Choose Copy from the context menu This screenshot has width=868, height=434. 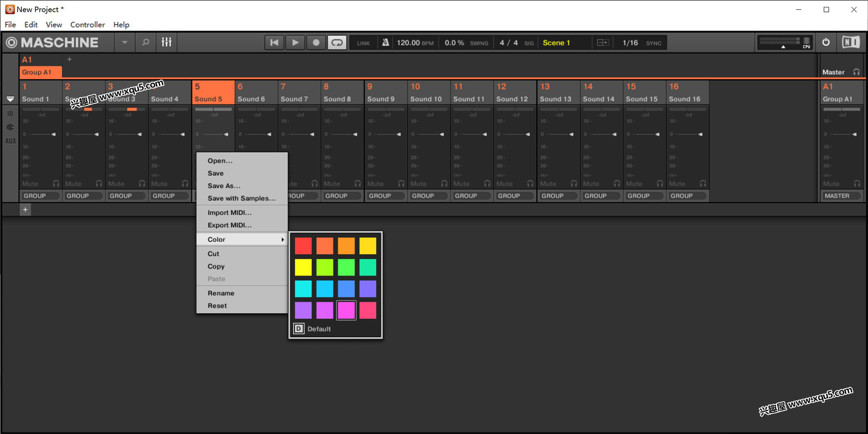242,266
